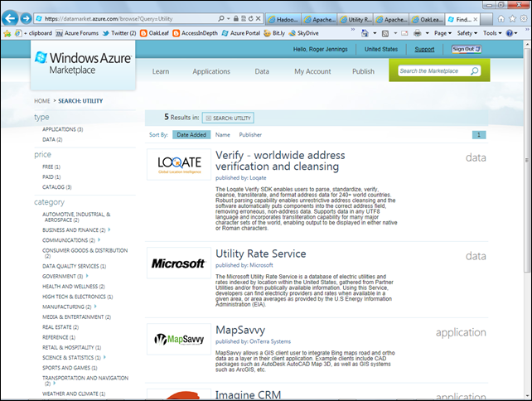
Task: Refresh the page with the reload icon
Action: (250, 19)
